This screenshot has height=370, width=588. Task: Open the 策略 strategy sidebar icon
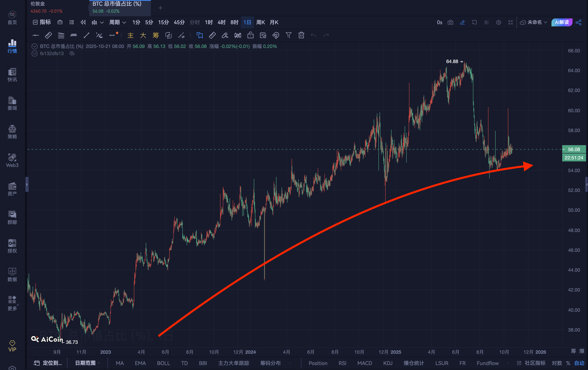[x=12, y=132]
